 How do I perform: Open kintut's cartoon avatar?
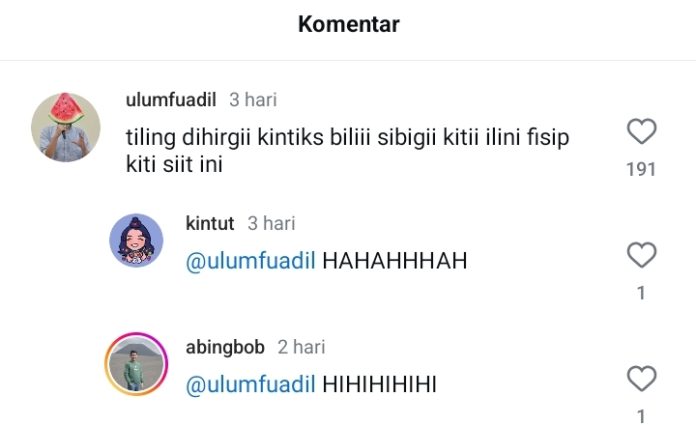136,240
